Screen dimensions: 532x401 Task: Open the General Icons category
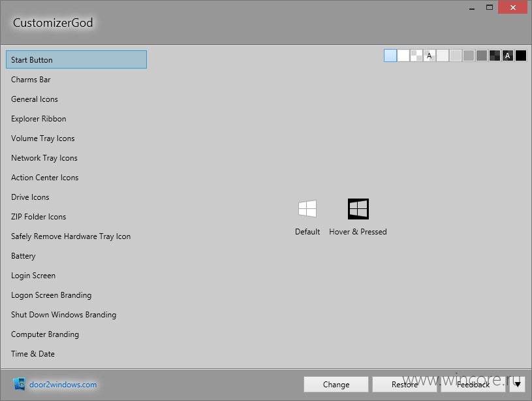[x=76, y=99]
